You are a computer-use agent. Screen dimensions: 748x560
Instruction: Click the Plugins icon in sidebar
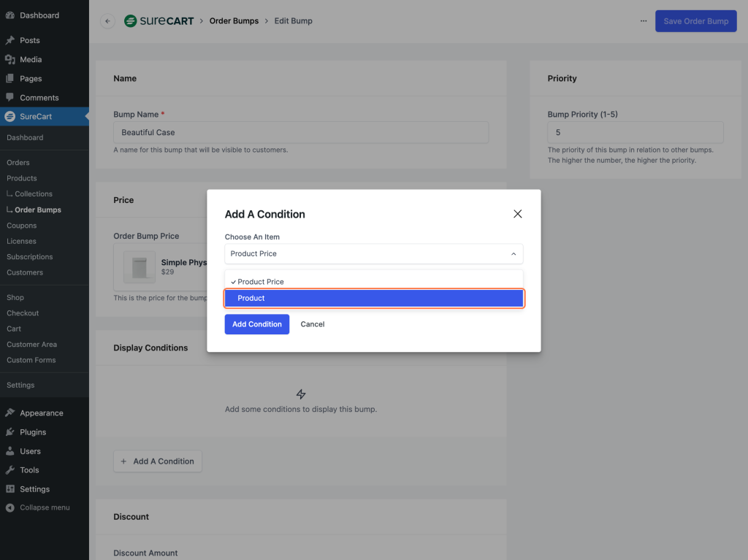(9, 431)
